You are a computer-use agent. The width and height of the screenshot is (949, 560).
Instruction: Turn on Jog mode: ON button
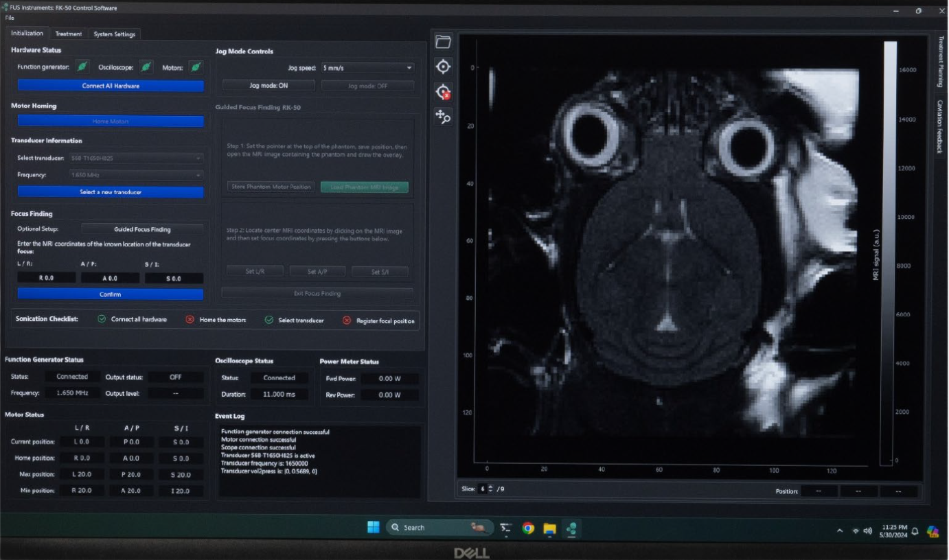(268, 86)
